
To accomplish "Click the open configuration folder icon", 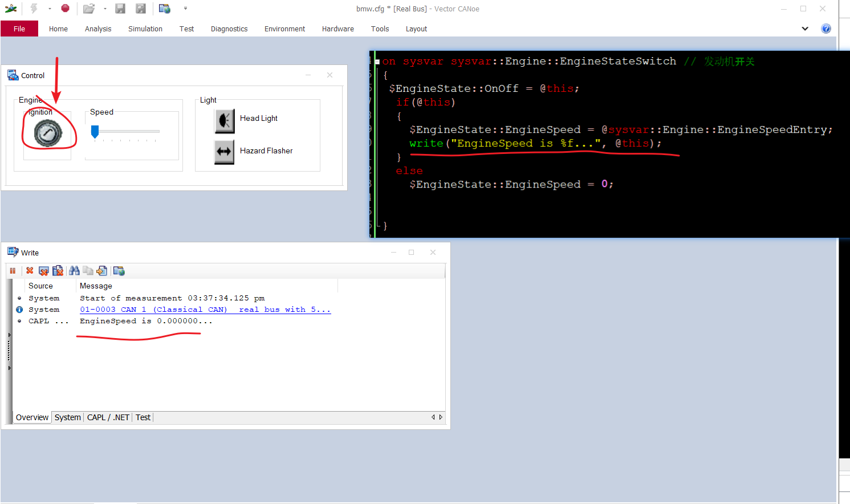I will [88, 9].
